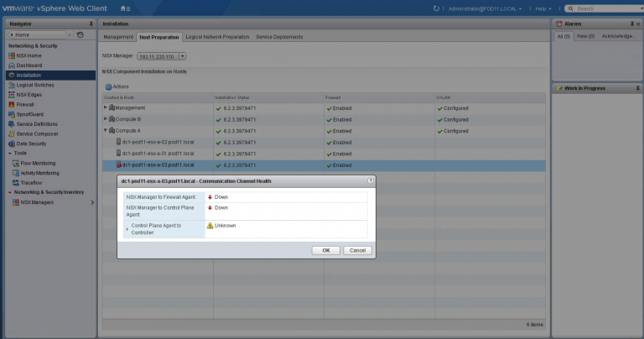Expand the Management cluster row
This screenshot has height=339, width=644.
coord(106,107)
